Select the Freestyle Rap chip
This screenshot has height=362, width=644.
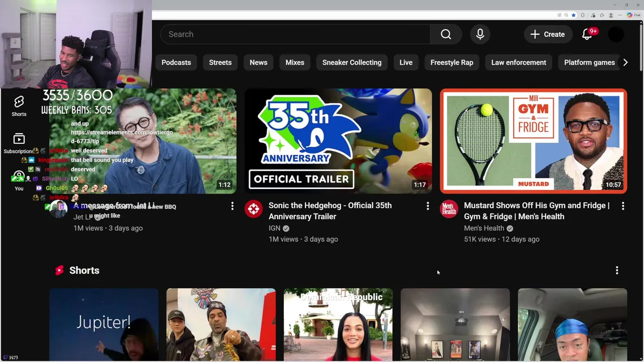(452, 62)
